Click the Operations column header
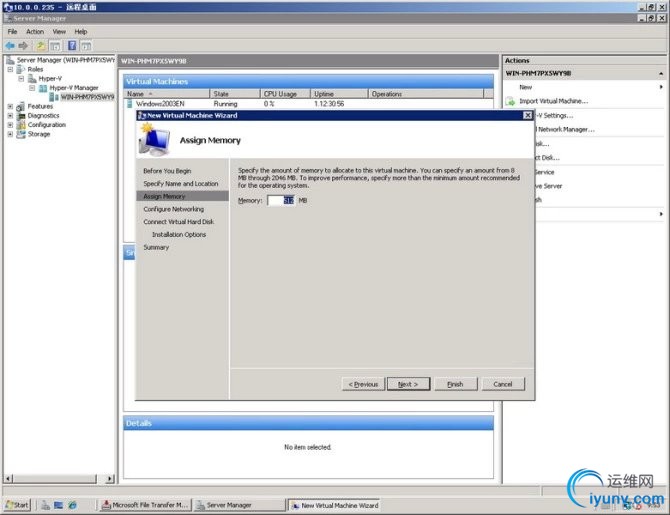Screen dimensions: 670x515 pos(426,94)
